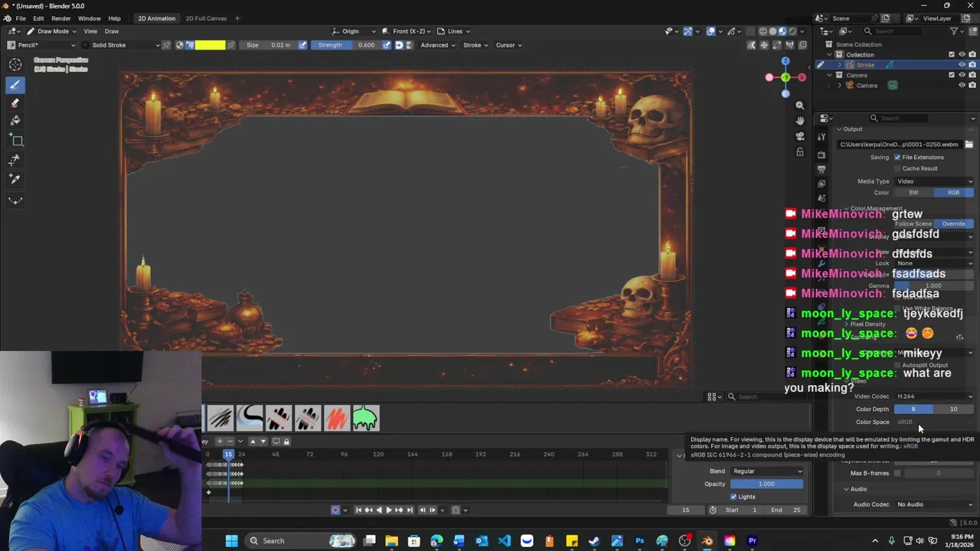The height and width of the screenshot is (551, 980).
Task: Open the Audio Codec dropdown
Action: [934, 504]
